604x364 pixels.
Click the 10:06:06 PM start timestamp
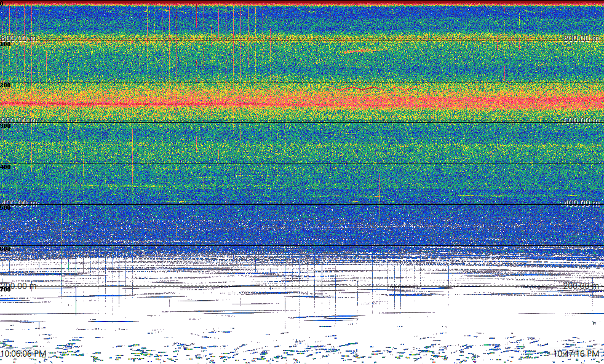23,353
